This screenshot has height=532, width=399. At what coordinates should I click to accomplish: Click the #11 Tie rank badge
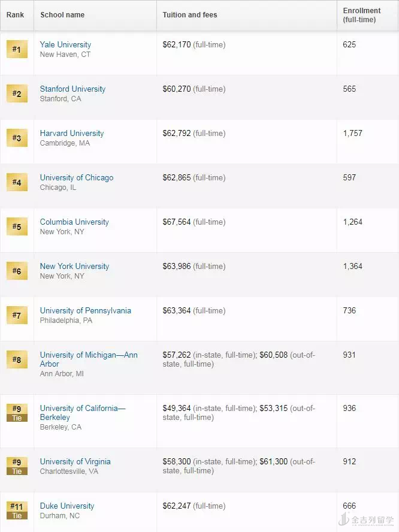17,510
